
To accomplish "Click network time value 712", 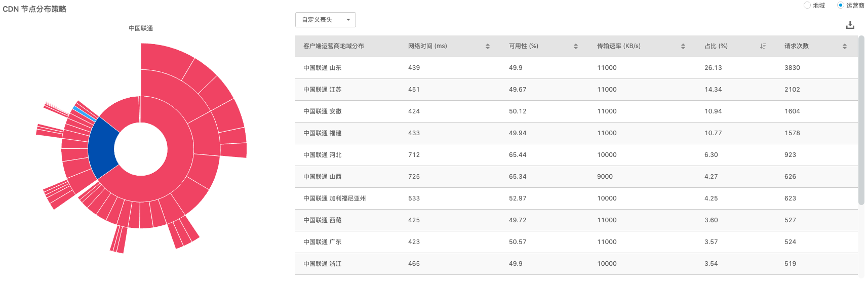I will (x=414, y=155).
